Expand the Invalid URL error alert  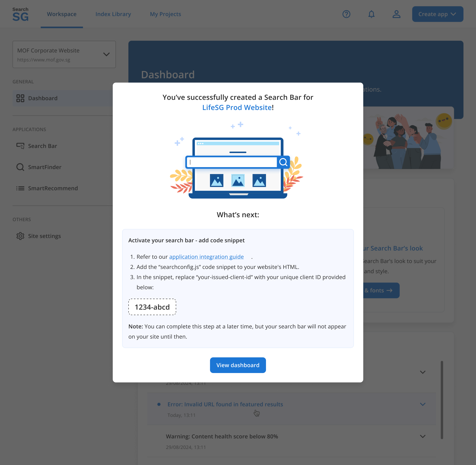click(x=423, y=404)
